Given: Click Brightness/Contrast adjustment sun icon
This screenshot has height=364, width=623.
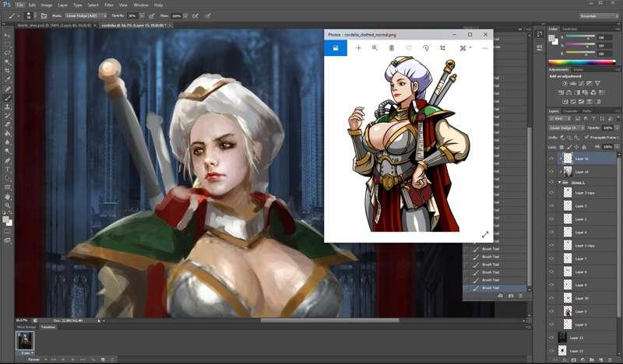Looking at the screenshot, I should coord(565,83).
